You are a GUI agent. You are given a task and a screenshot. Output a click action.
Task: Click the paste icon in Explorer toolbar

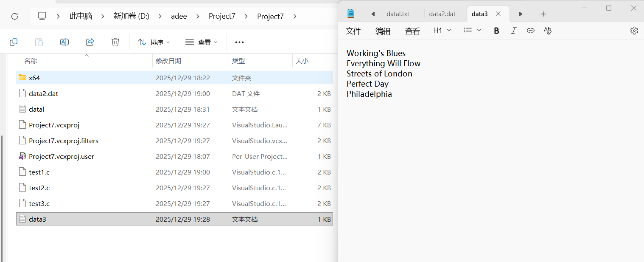pos(39,42)
